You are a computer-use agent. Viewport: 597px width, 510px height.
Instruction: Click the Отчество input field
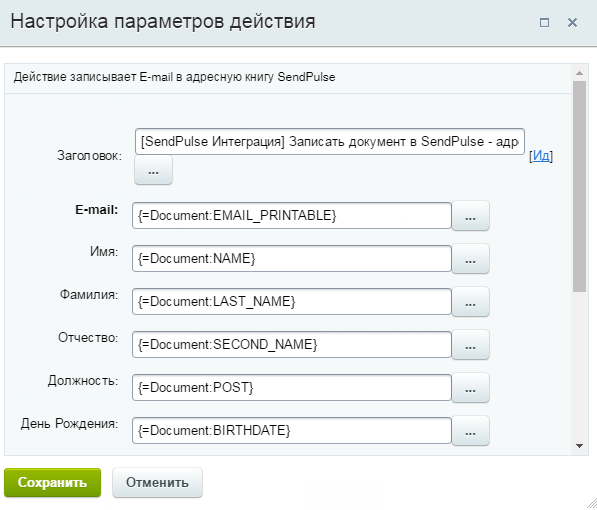pyautogui.click(x=292, y=345)
